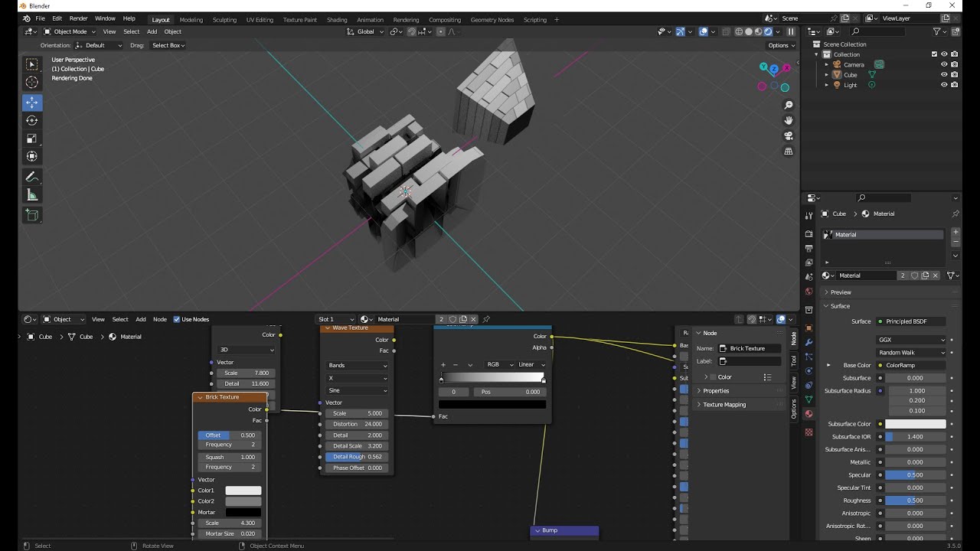Click the Blender logo menu icon
Image resolution: width=980 pixels, height=551 pixels.
coord(26,18)
